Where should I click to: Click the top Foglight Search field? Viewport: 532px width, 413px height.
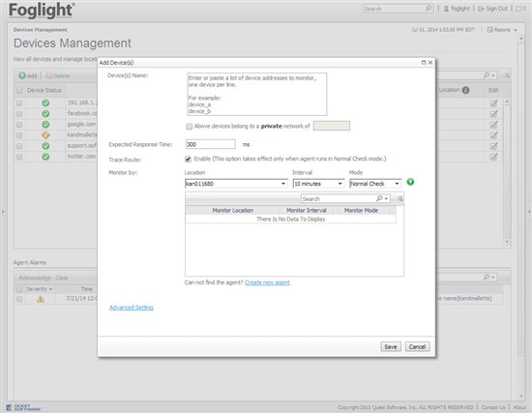[x=394, y=9]
